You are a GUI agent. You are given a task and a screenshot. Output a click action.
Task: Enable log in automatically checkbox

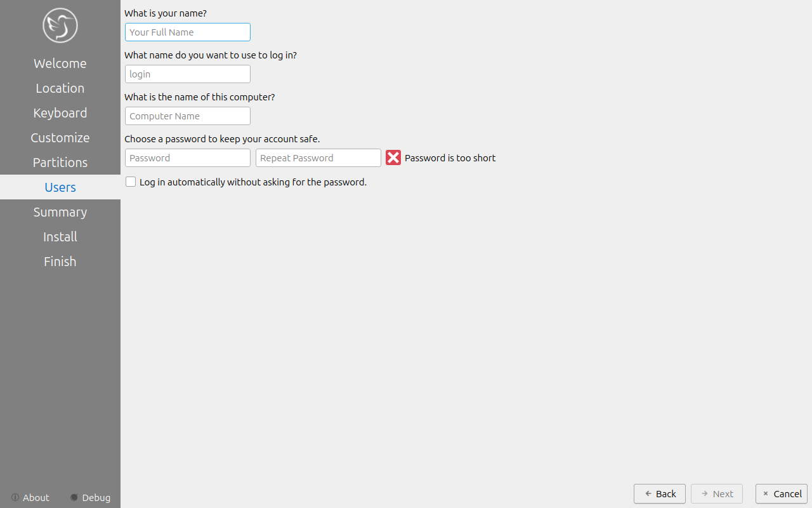(x=131, y=182)
